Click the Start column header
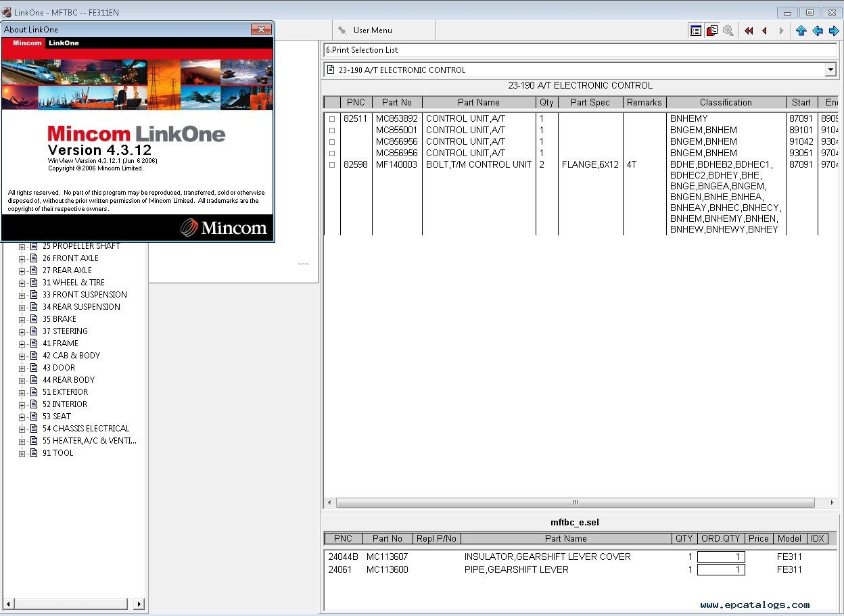This screenshot has width=844, height=616. [x=801, y=103]
